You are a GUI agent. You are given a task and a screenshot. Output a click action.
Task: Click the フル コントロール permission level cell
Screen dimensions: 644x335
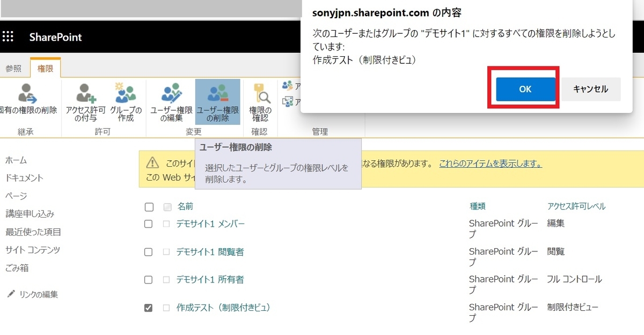coord(575,279)
